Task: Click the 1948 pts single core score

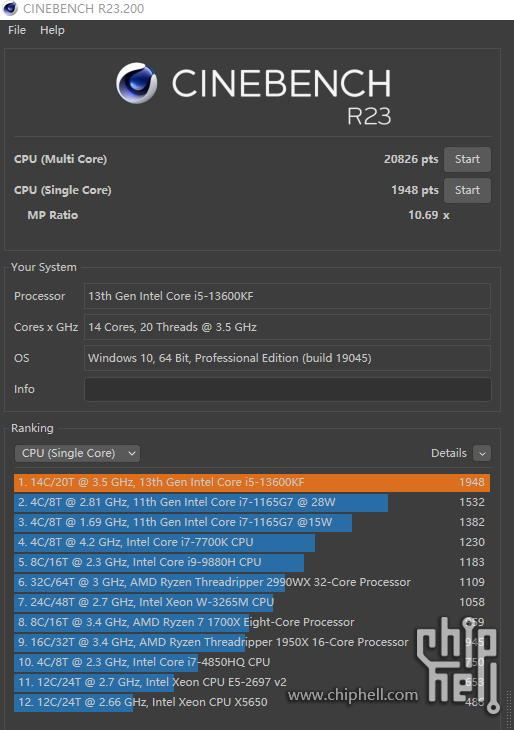Action: click(x=415, y=190)
